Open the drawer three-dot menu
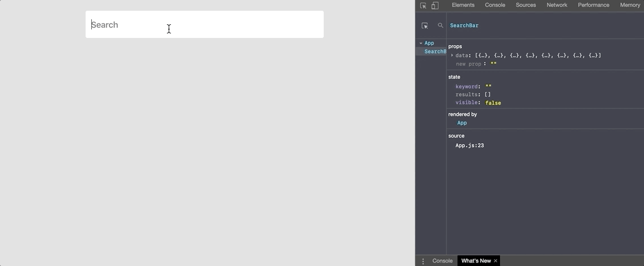 [x=423, y=261]
